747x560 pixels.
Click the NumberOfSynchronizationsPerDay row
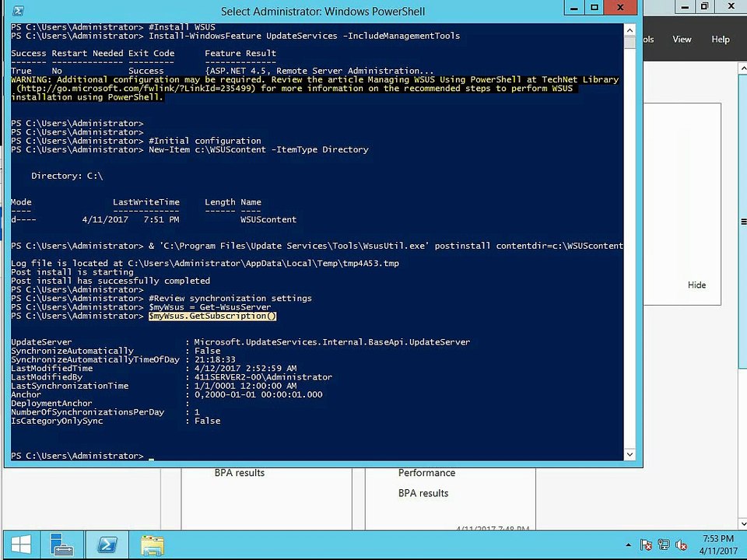(105, 412)
